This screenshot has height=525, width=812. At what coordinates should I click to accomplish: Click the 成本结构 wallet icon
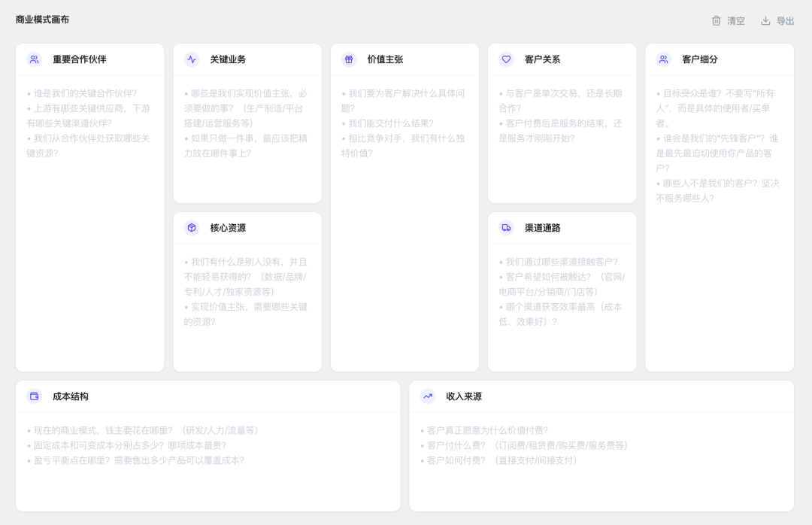coord(34,396)
